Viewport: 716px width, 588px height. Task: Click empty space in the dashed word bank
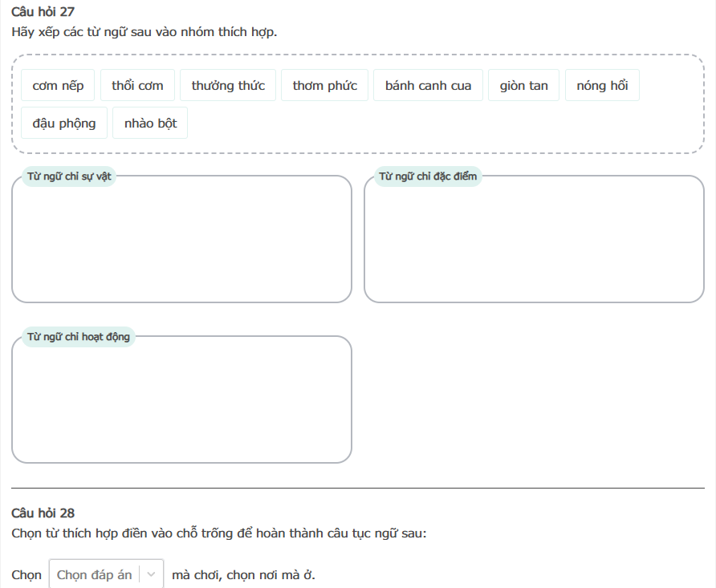[x=441, y=124]
